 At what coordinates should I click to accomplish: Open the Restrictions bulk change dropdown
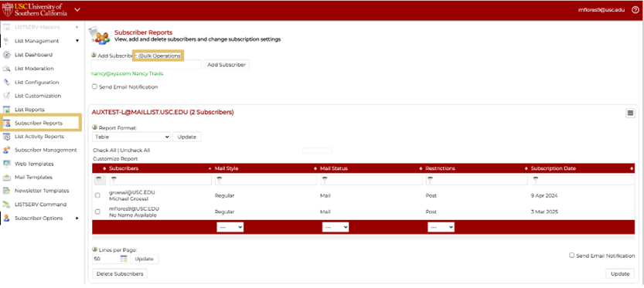441,227
